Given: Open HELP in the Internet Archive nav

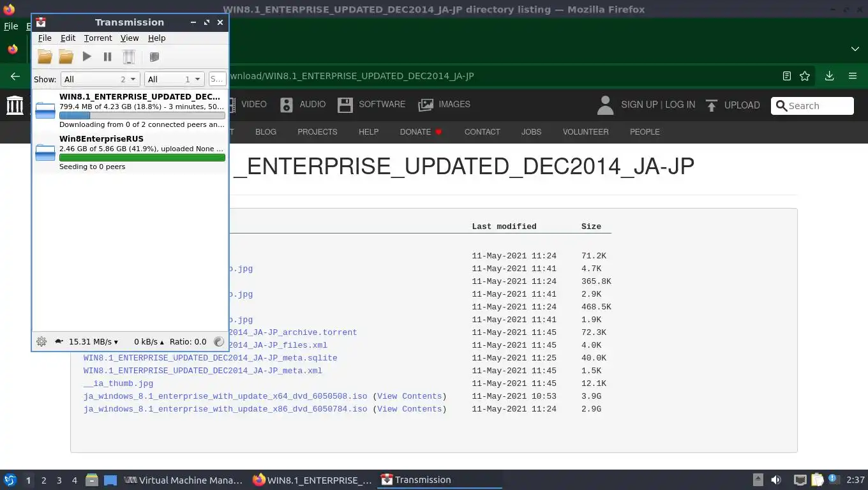Looking at the screenshot, I should (x=368, y=132).
